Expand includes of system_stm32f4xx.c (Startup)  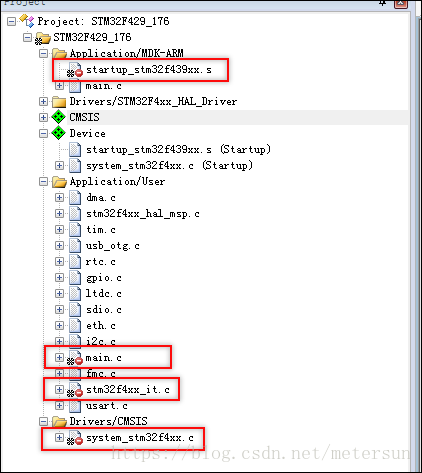[59, 165]
